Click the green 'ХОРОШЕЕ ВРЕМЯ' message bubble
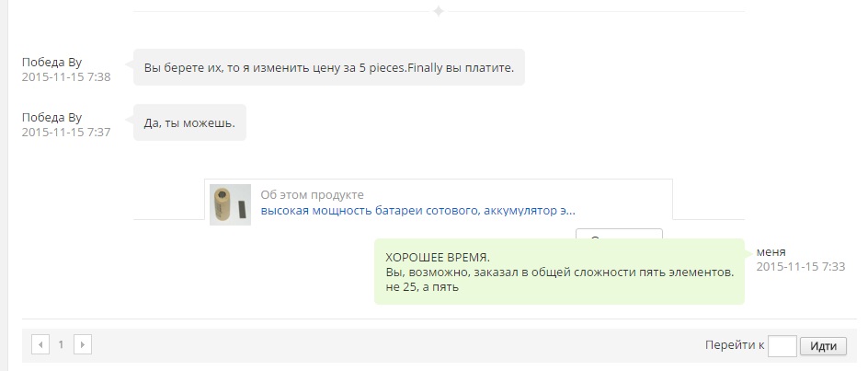The width and height of the screenshot is (868, 371). (x=559, y=272)
